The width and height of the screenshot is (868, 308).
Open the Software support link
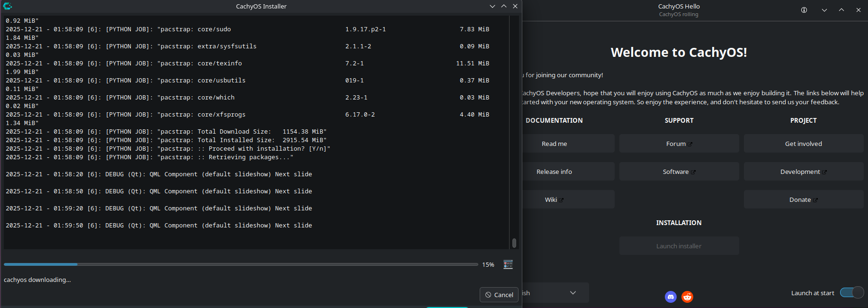tap(679, 172)
